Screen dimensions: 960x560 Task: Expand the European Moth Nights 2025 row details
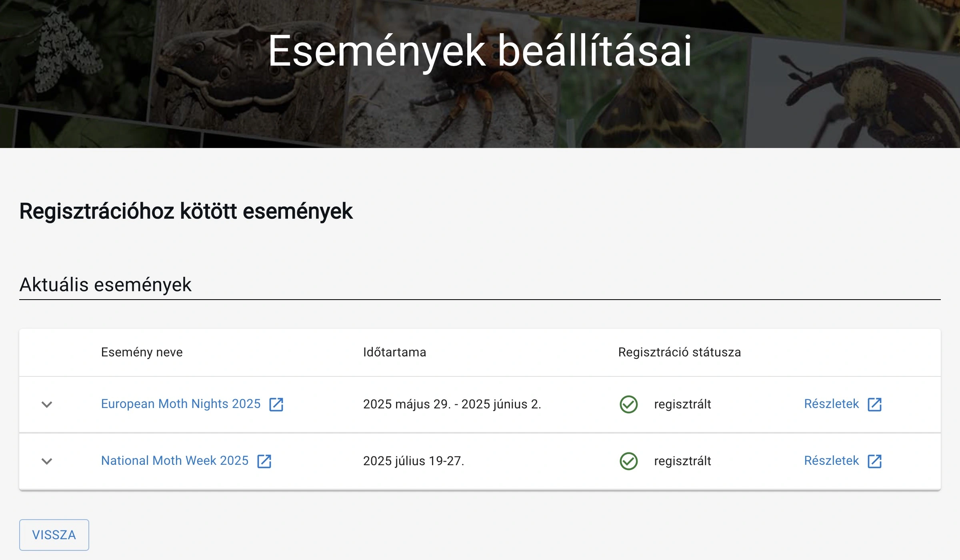[47, 404]
